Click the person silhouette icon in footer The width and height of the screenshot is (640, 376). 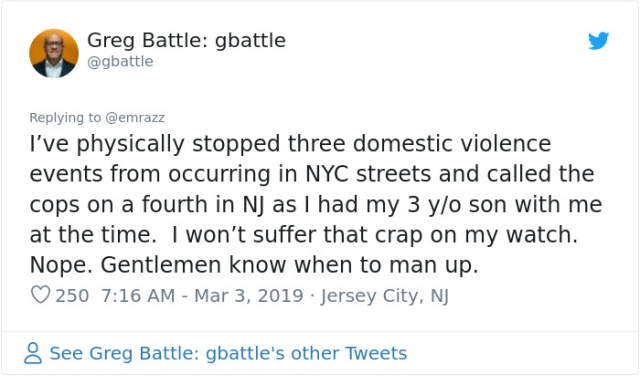(33, 353)
